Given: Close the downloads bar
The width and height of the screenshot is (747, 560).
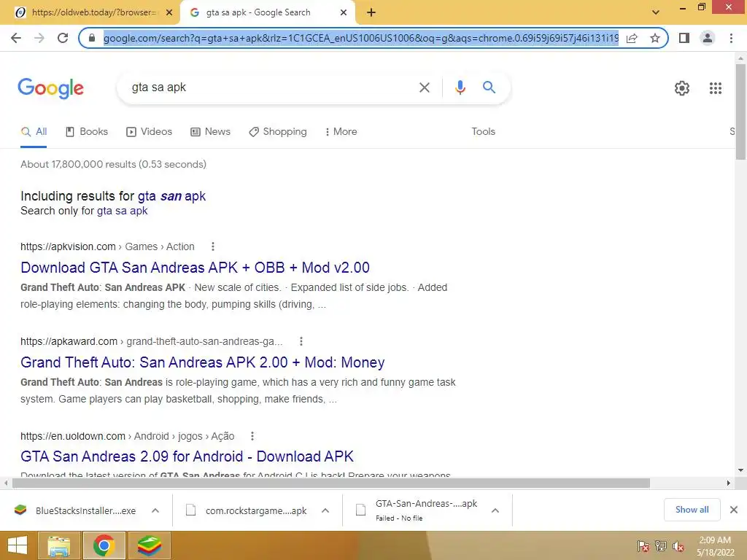Looking at the screenshot, I should point(734,510).
